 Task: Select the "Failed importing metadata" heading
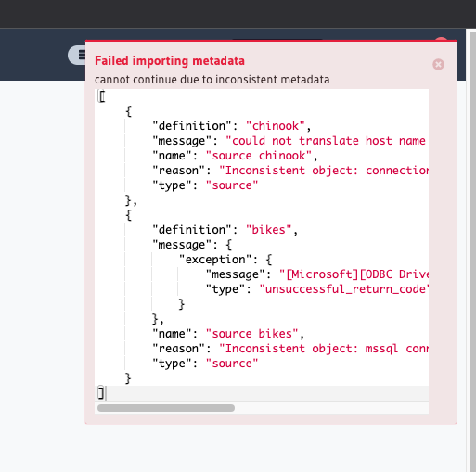click(170, 61)
